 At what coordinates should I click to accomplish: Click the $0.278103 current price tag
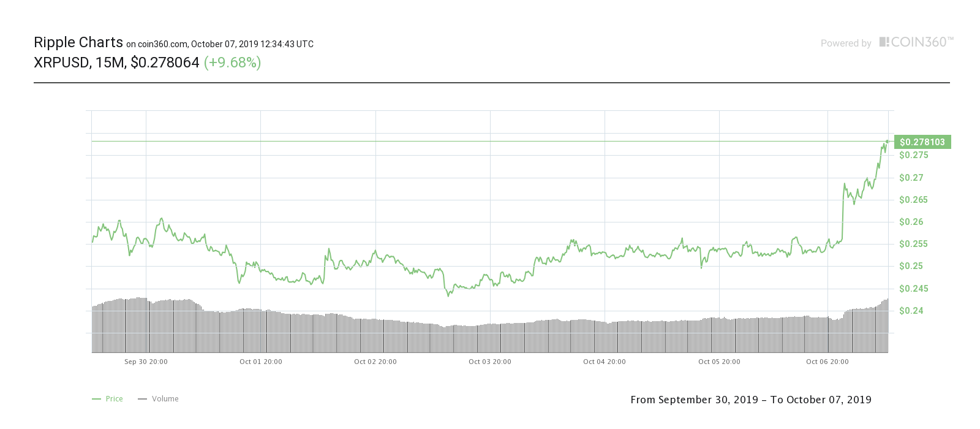pyautogui.click(x=922, y=142)
